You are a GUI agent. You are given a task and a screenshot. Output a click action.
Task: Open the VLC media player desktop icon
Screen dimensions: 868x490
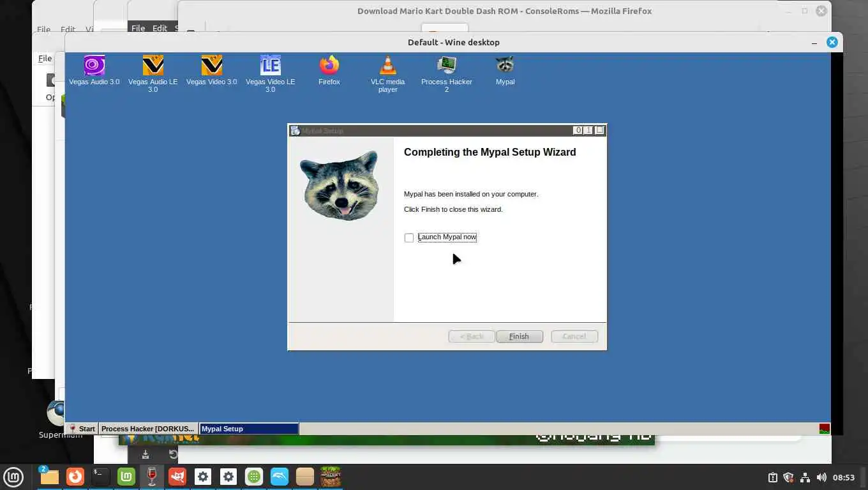[x=387, y=73]
